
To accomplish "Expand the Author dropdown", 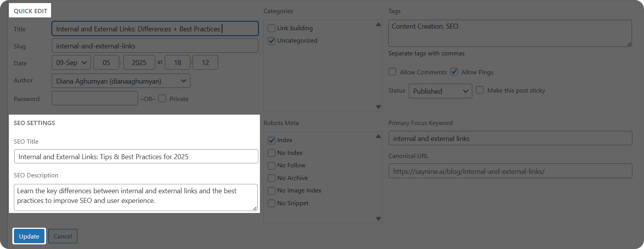I will 121,81.
